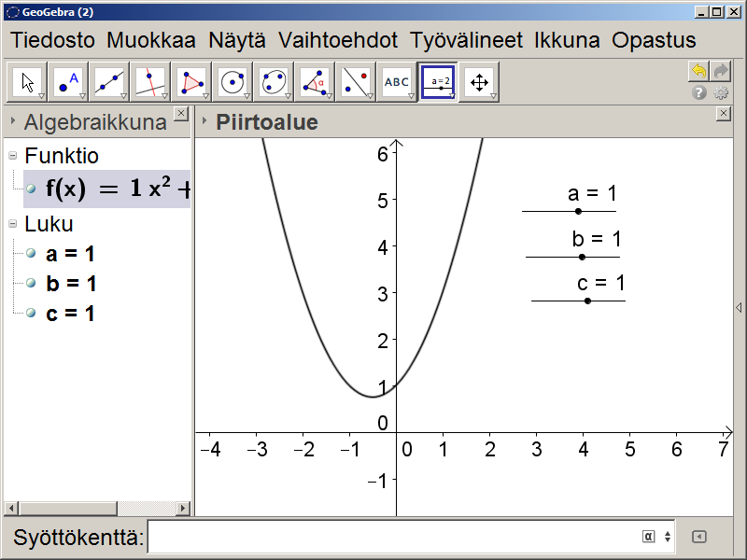Collapse the Funktio tree group

pos(13,156)
